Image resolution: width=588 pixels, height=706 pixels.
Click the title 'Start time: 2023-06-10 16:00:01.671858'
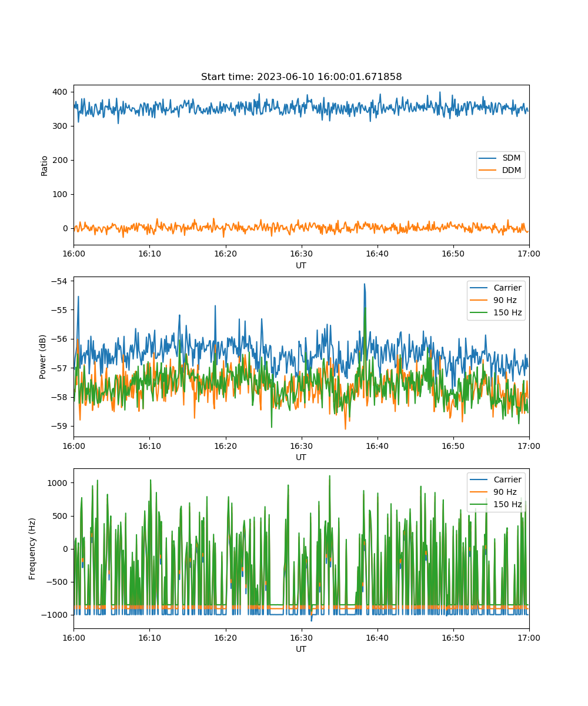coord(301,77)
